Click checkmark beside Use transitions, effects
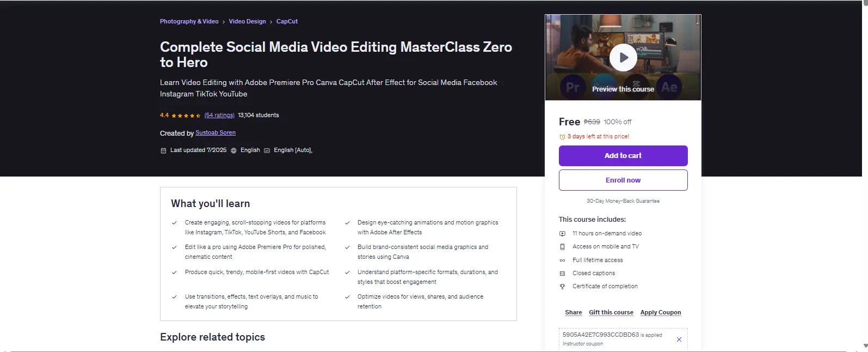 (x=174, y=297)
